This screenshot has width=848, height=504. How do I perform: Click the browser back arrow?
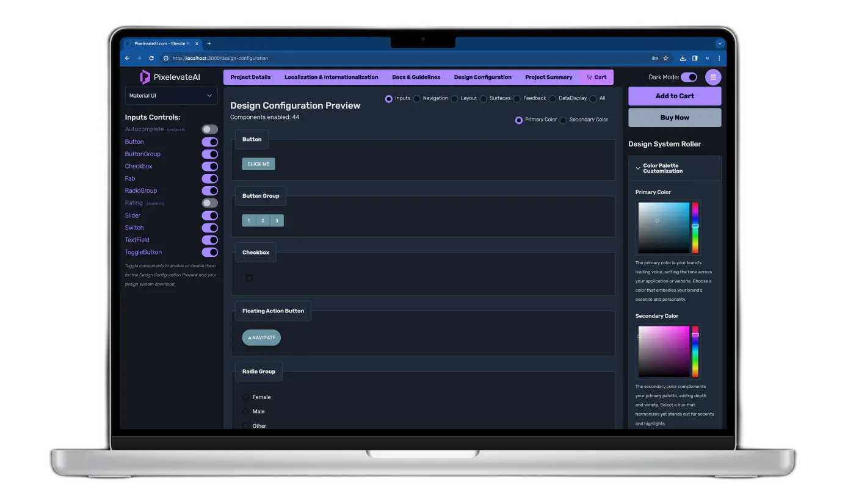[127, 58]
